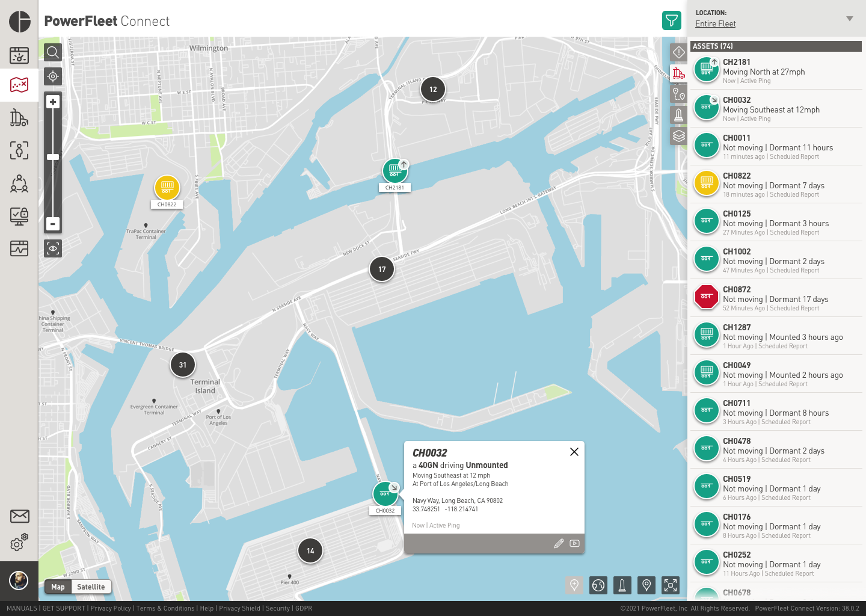Select the layers stack panel tab
The height and width of the screenshot is (616, 866).
coord(678,136)
